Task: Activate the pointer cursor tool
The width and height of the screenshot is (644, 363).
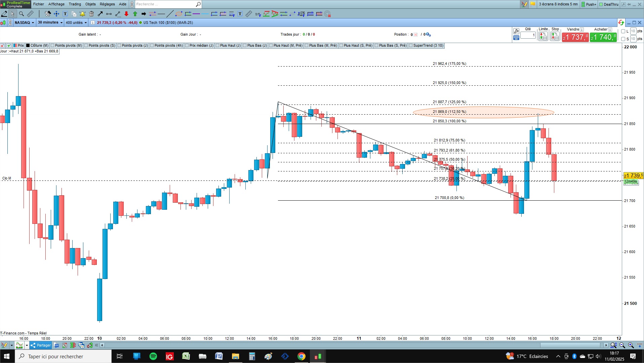Action: point(13,14)
